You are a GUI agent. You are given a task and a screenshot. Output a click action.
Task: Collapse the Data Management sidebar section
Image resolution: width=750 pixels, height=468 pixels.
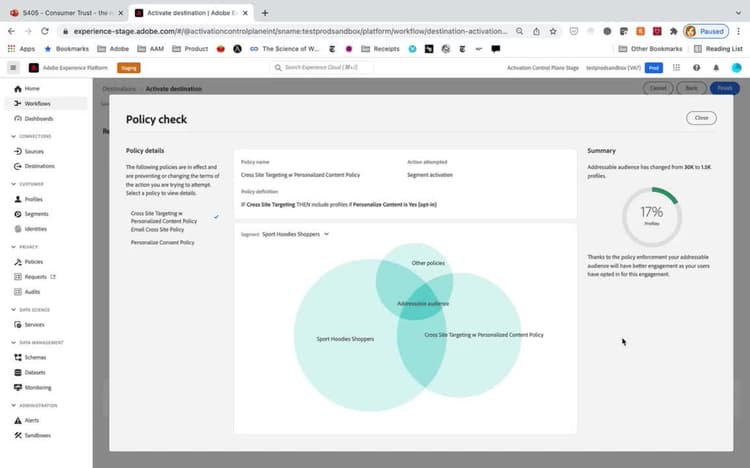[37, 343]
